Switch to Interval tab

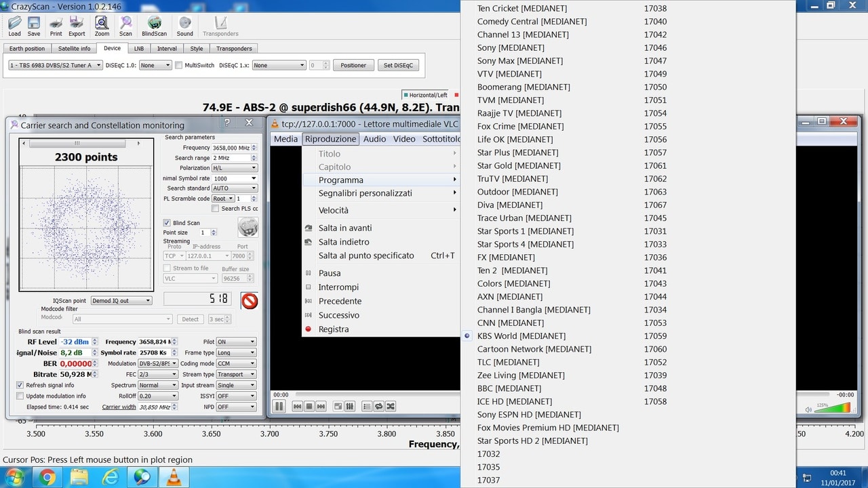pyautogui.click(x=167, y=49)
